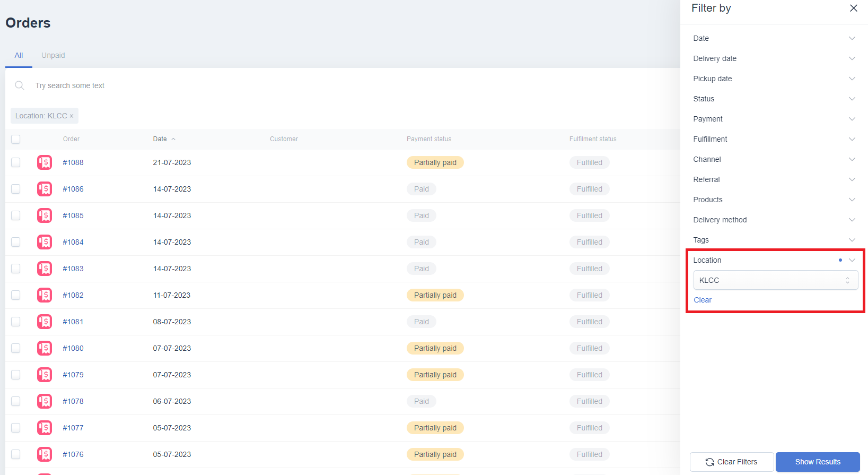Open order #1083 link

[x=73, y=269]
